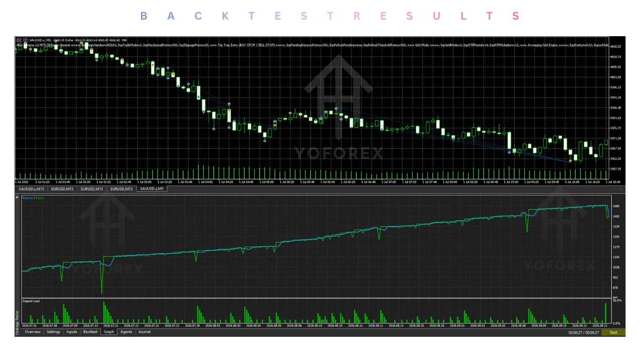Open the Agents tab
This screenshot has height=362, width=644.
pyautogui.click(x=126, y=332)
